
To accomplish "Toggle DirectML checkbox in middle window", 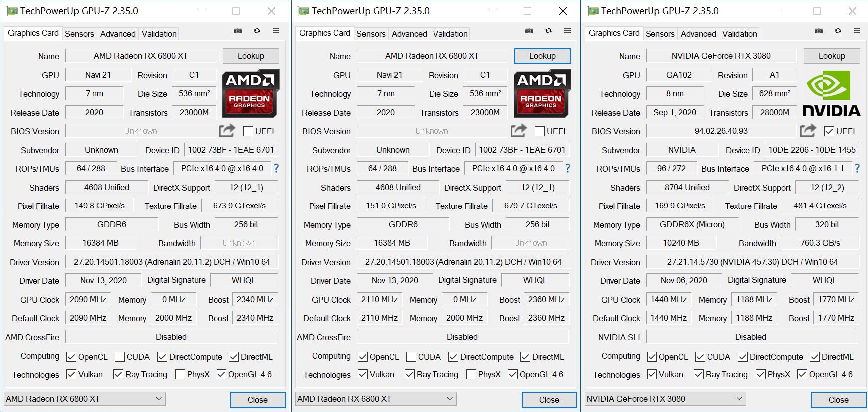I will [525, 357].
